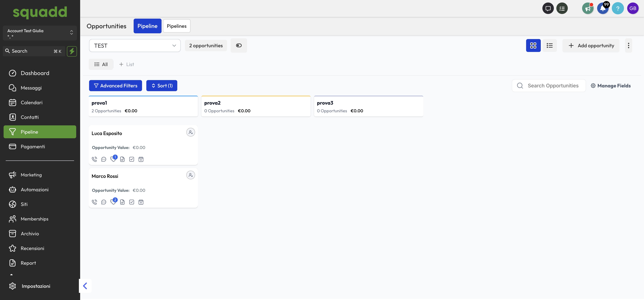Open the chat bubble icon in header
The height and width of the screenshot is (300, 644).
click(x=548, y=8)
